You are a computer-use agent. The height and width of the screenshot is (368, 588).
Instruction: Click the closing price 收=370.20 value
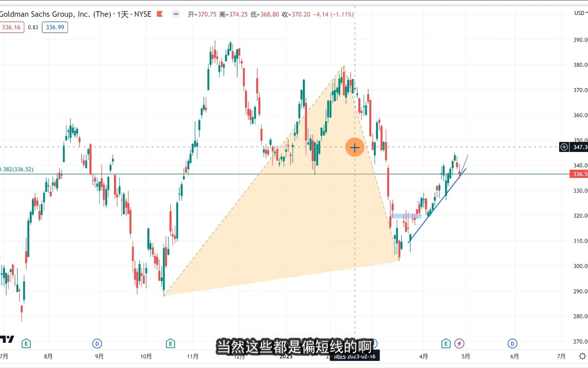pos(296,14)
